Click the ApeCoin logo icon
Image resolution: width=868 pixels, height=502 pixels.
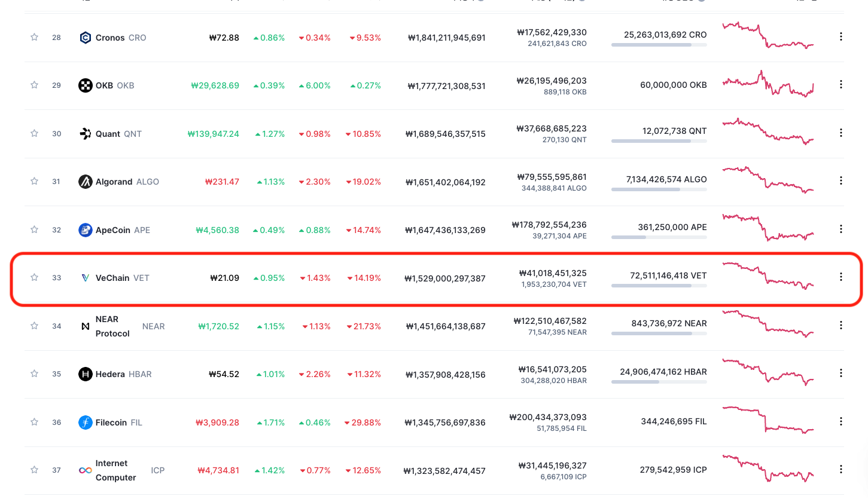[x=86, y=230]
